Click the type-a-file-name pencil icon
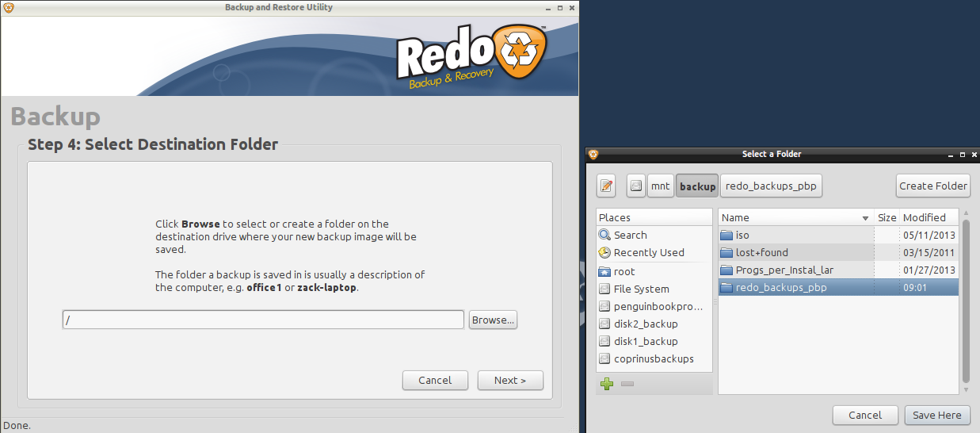Image resolution: width=980 pixels, height=433 pixels. (x=607, y=186)
